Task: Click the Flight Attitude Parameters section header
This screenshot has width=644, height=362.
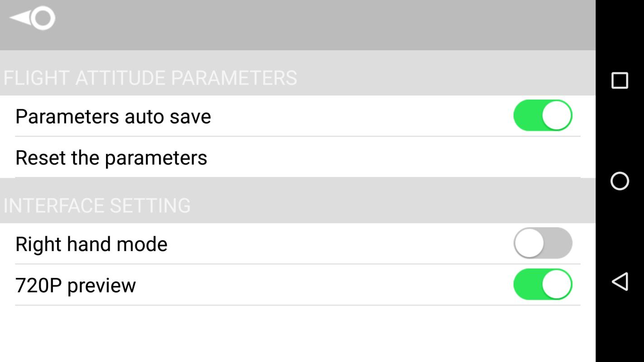Action: 150,77
